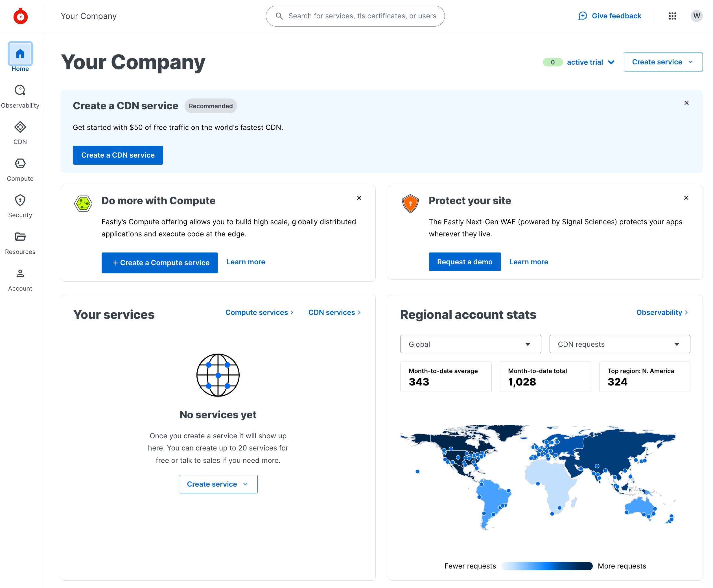Click the Fastly logo icon
This screenshot has width=713, height=588.
[x=20, y=16]
